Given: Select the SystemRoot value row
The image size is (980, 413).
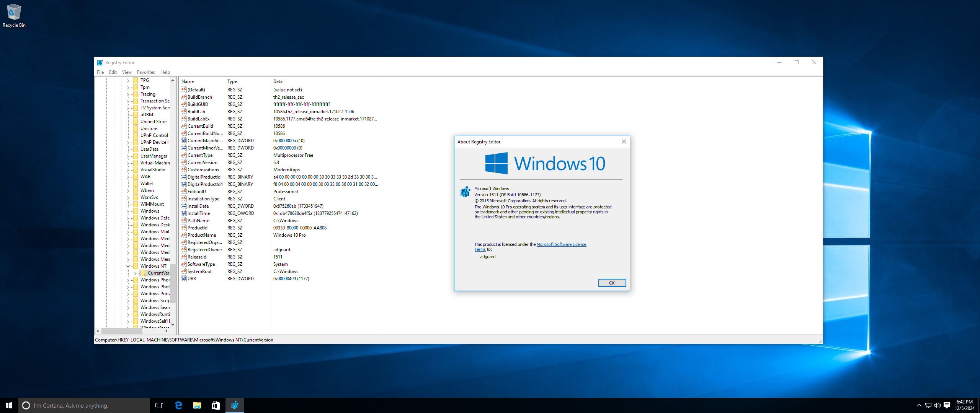Looking at the screenshot, I should pos(280,271).
